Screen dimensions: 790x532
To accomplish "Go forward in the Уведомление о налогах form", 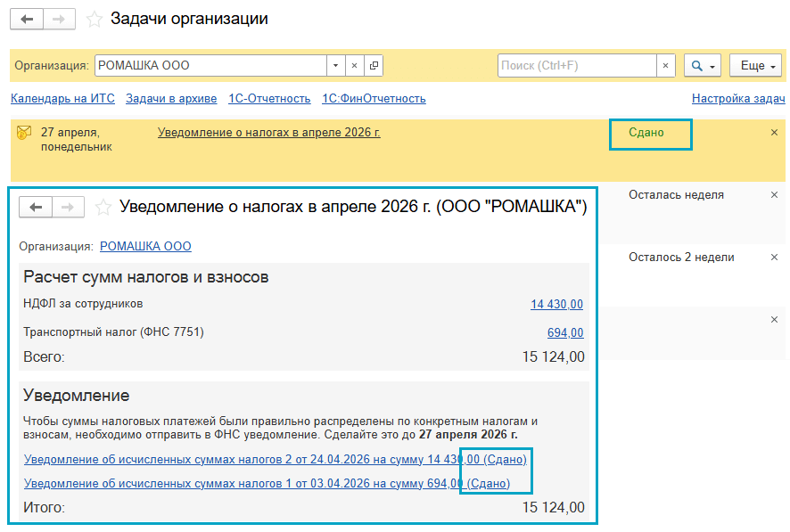I will tap(68, 207).
